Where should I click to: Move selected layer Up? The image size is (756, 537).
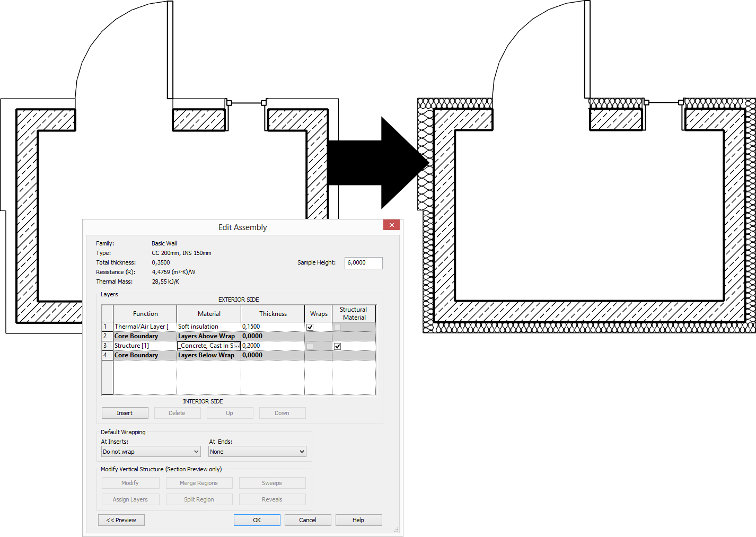tap(230, 412)
